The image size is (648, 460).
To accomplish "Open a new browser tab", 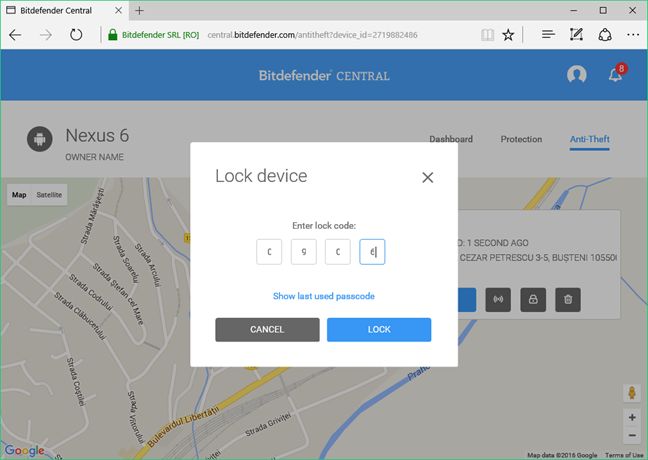I will pyautogui.click(x=140, y=11).
